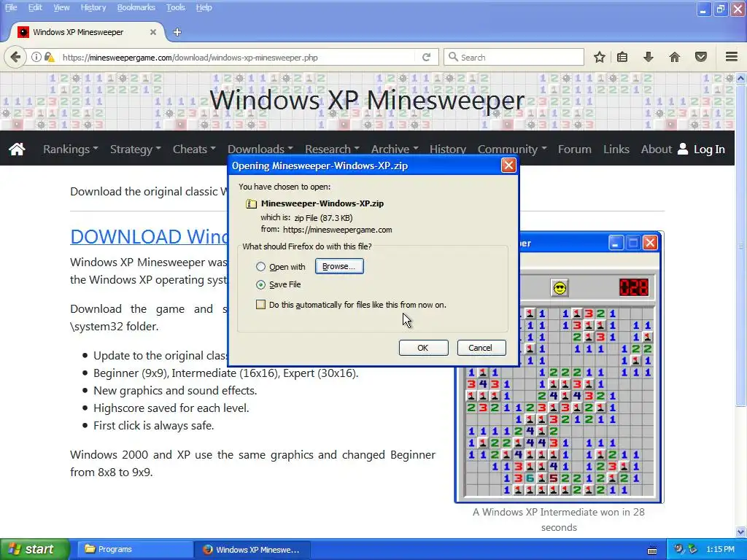Bookmark this page with the star icon
This screenshot has width=747, height=560.
pyautogui.click(x=600, y=57)
